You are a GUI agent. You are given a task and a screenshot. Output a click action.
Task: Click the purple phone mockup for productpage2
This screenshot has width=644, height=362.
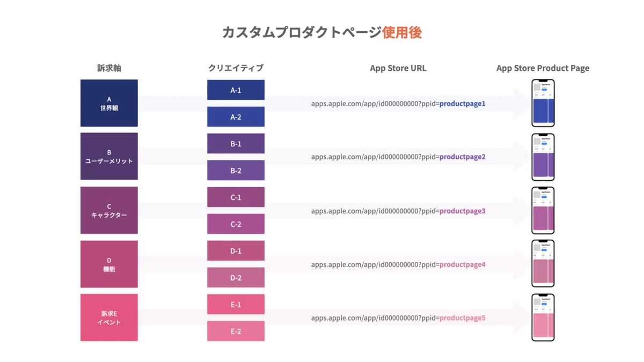pos(543,157)
